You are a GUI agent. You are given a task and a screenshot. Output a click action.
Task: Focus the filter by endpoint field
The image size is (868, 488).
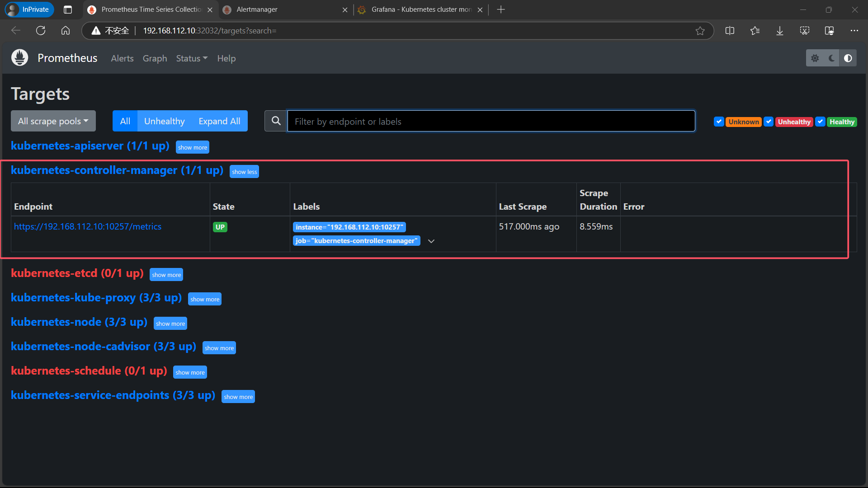491,121
